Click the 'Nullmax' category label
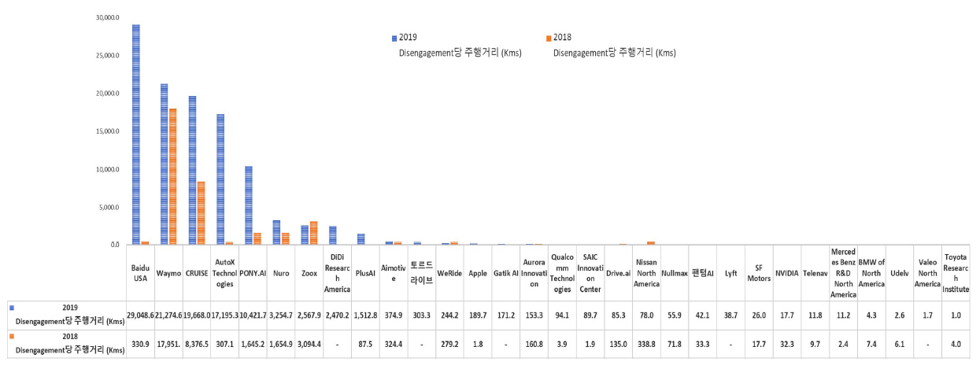Screen dimensions: 980x369 673,273
